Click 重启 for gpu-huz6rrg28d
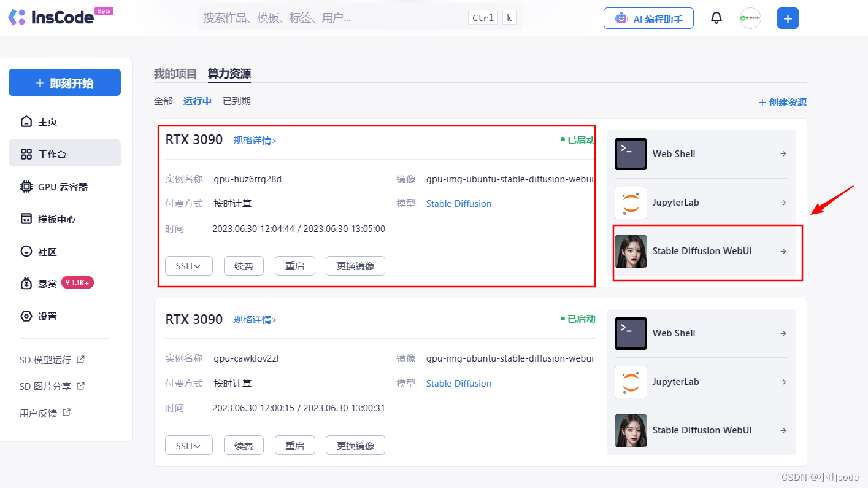Image resolution: width=868 pixels, height=488 pixels. tap(295, 266)
